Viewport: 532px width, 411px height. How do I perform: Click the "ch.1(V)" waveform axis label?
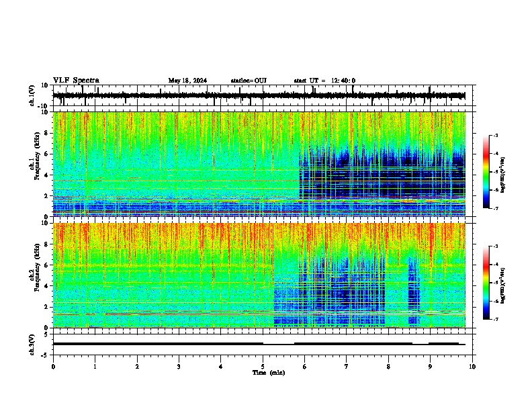click(x=32, y=95)
